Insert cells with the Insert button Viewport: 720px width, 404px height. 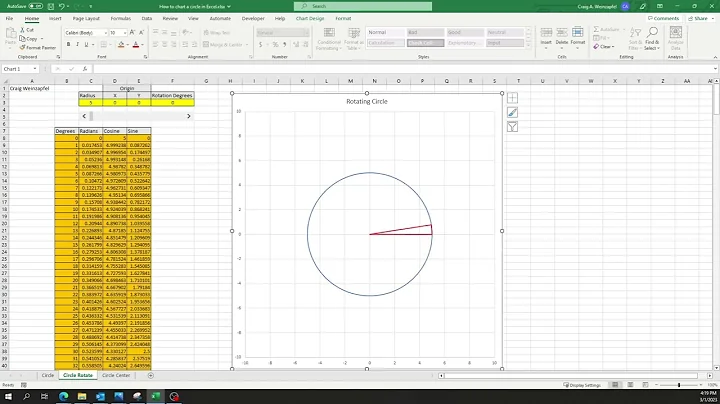coord(546,37)
